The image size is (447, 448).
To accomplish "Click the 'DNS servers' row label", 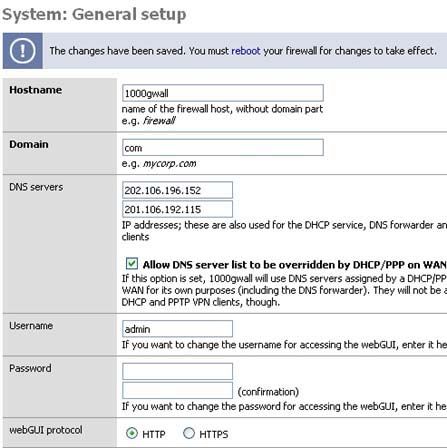I will point(36,187).
